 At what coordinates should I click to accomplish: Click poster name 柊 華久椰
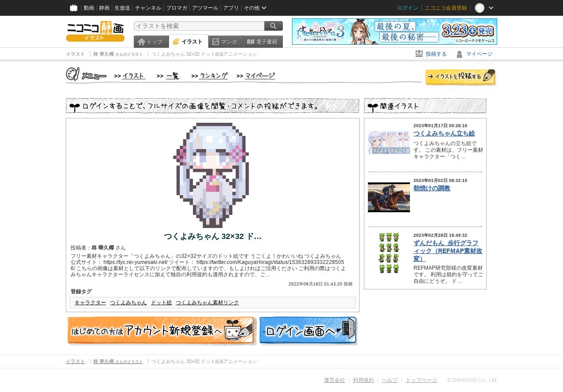pyautogui.click(x=103, y=248)
